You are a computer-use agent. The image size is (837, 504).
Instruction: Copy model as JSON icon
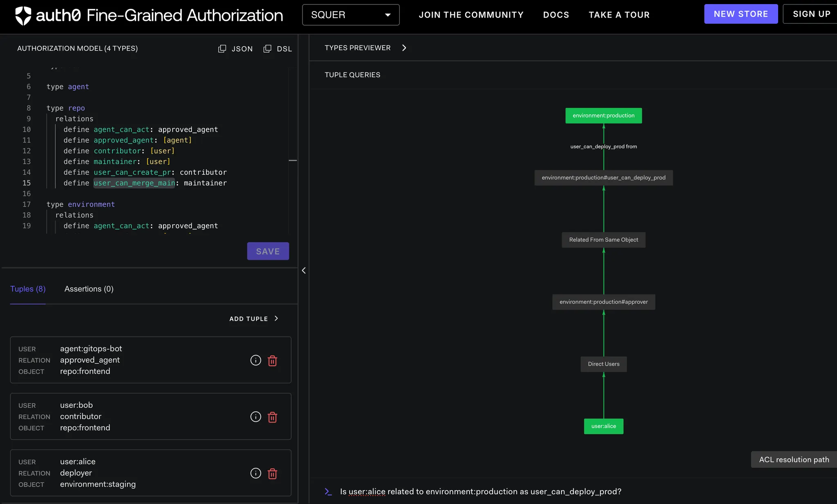222,49
